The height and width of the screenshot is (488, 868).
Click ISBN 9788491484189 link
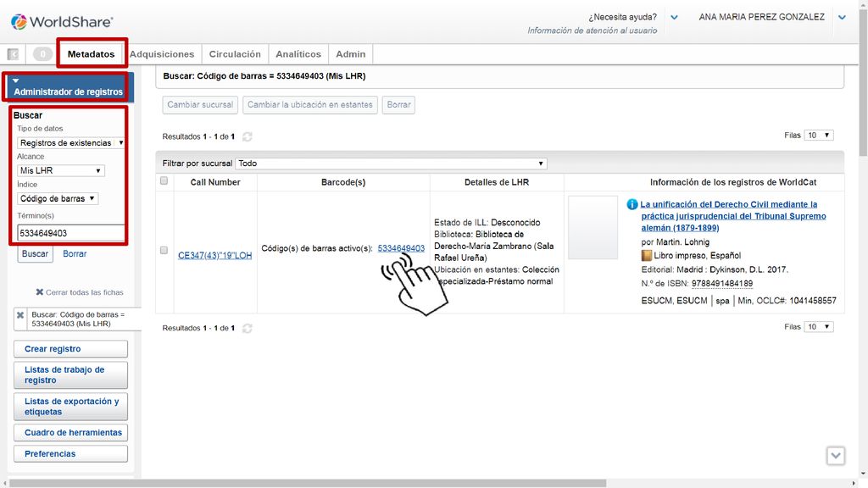pos(722,283)
